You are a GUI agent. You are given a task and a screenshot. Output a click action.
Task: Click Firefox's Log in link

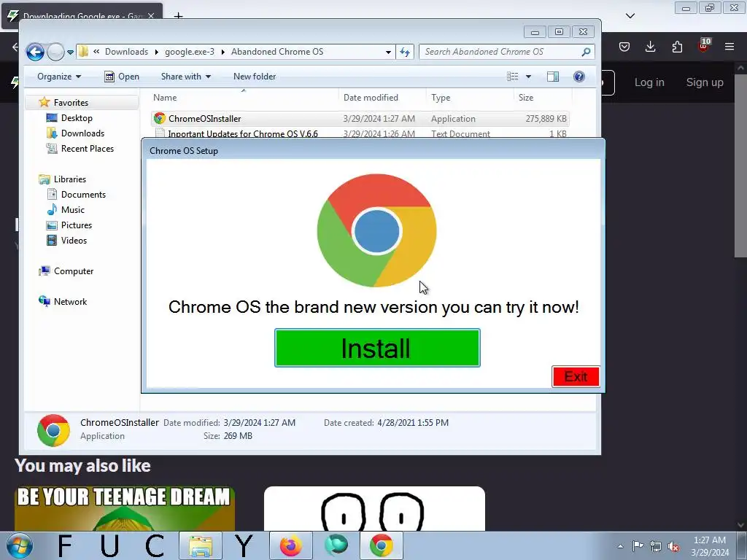click(x=649, y=82)
